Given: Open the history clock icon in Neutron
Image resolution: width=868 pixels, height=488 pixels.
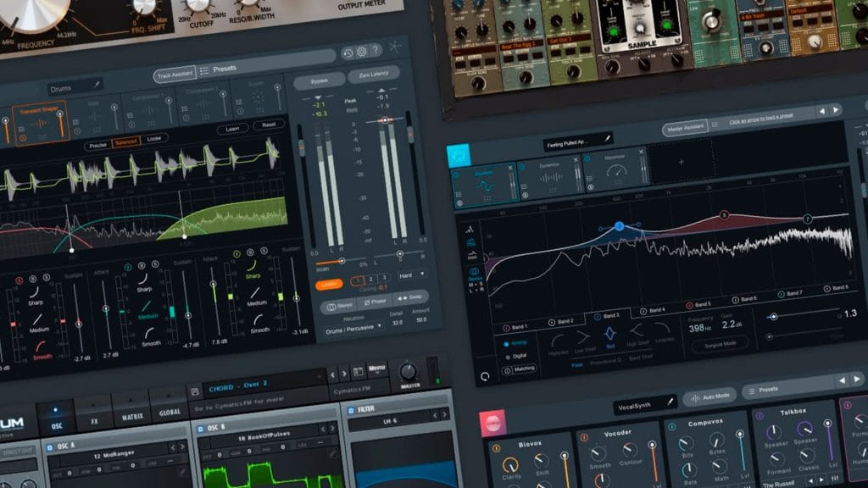Looking at the screenshot, I should click(348, 53).
